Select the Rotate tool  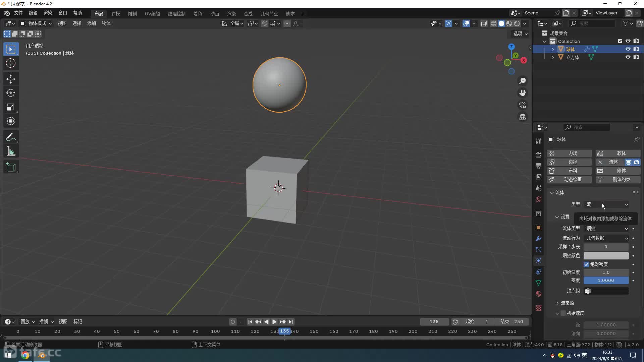11,93
